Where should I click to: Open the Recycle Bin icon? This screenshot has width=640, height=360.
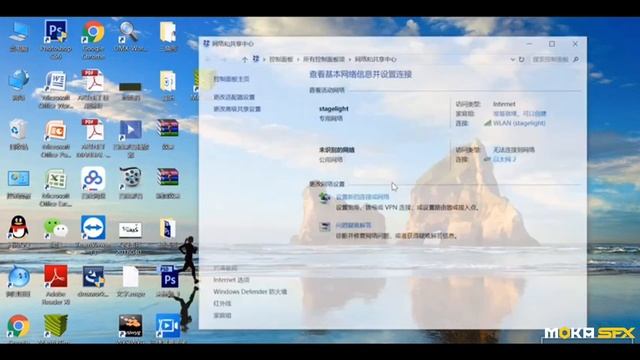pyautogui.click(x=18, y=130)
